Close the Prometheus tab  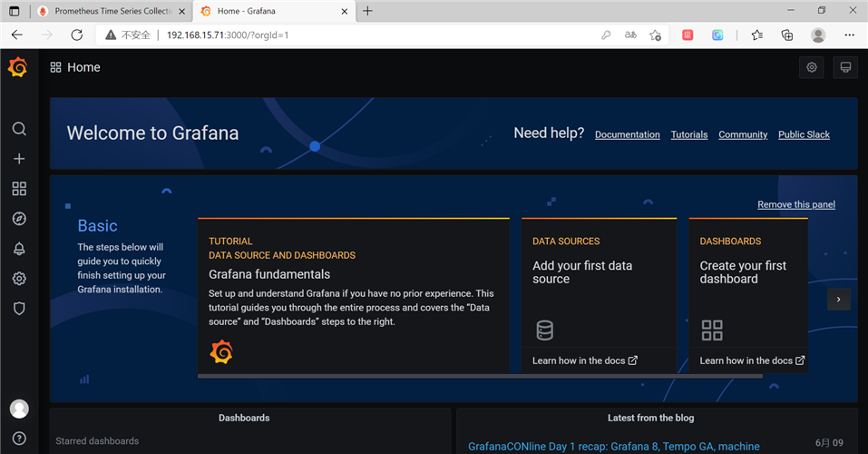[181, 11]
